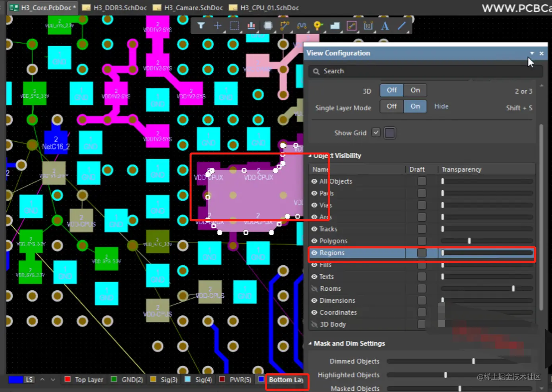Select the PWR(5) layer tab
The image size is (552, 392).
(x=235, y=380)
